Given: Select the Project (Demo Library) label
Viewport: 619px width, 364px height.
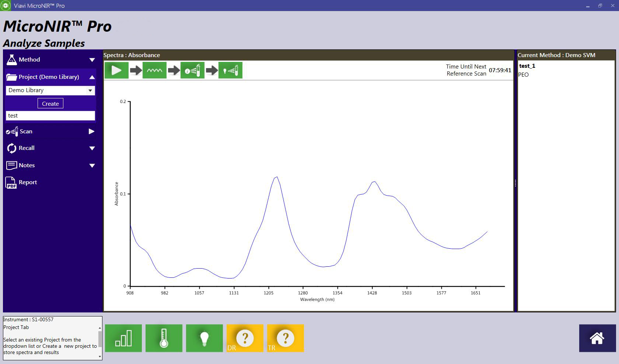Looking at the screenshot, I should (49, 77).
